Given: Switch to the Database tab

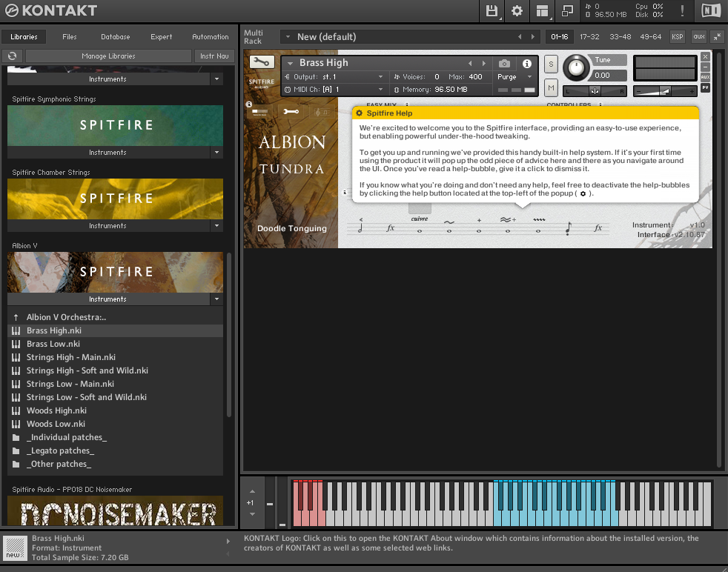Looking at the screenshot, I should [115, 36].
